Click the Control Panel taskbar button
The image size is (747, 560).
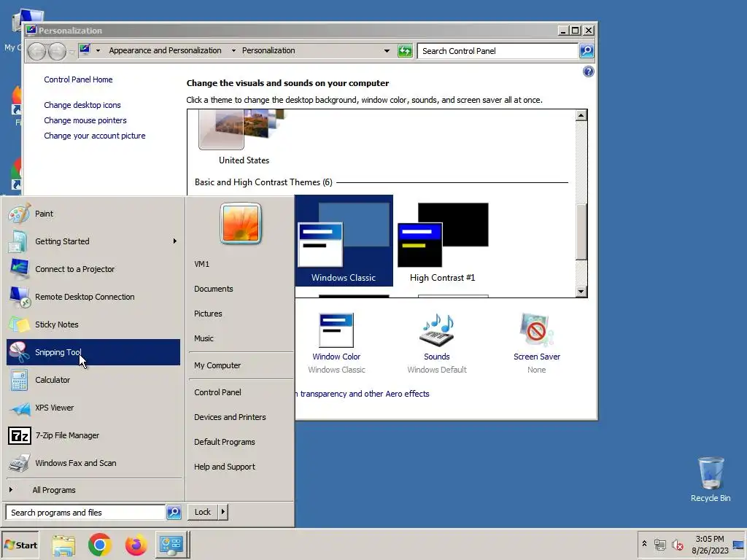click(172, 545)
